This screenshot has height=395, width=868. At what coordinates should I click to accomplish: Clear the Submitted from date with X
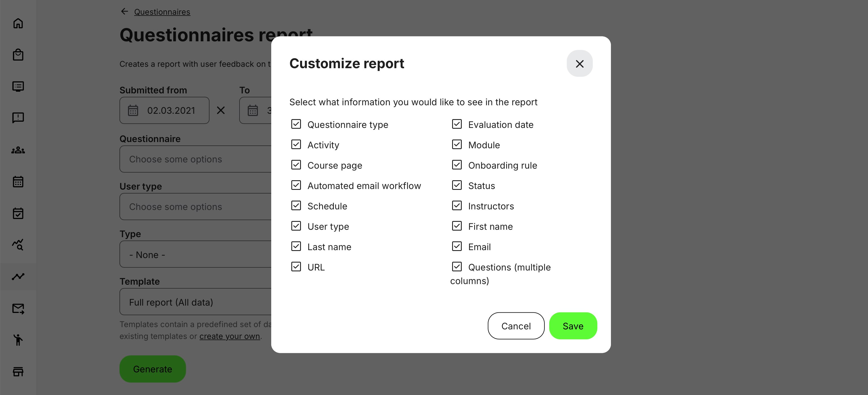pos(221,110)
